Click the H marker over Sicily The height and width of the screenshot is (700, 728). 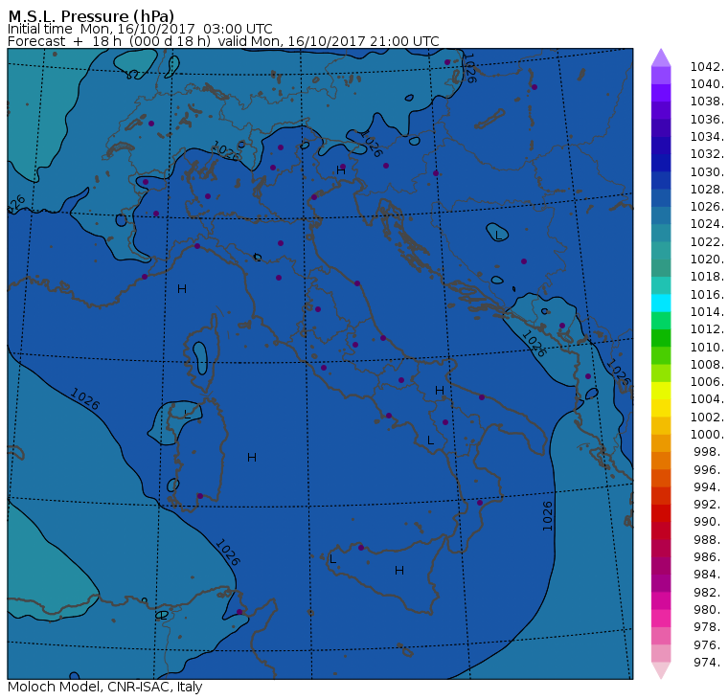point(399,571)
